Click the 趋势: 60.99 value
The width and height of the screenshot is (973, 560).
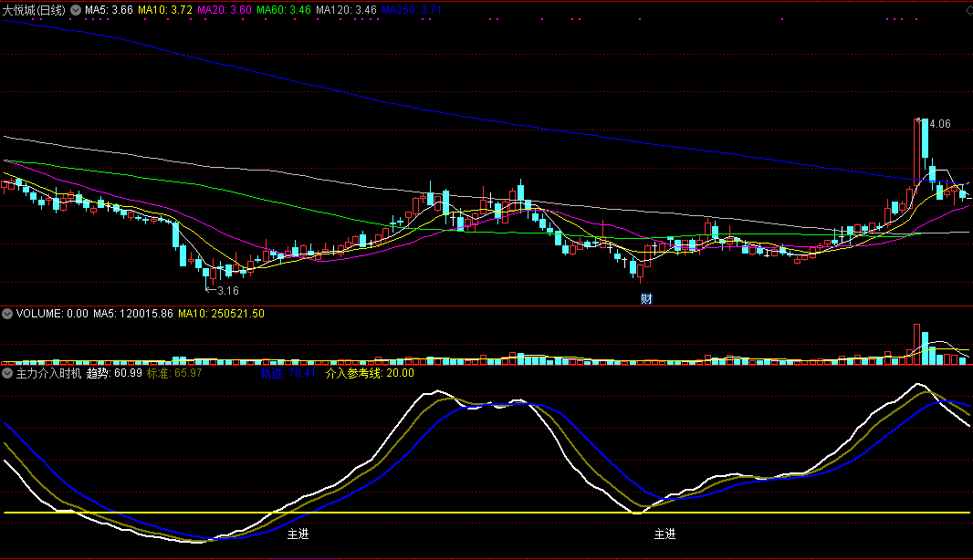pyautogui.click(x=114, y=373)
